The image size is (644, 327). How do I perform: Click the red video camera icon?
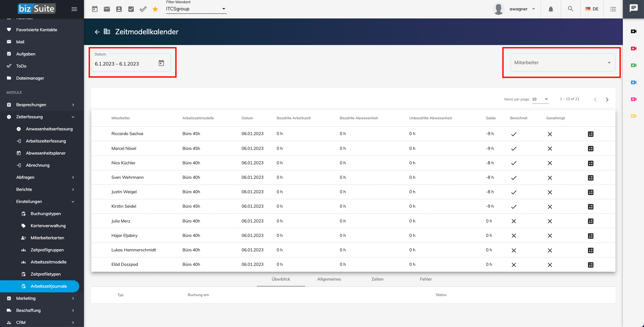click(x=634, y=48)
